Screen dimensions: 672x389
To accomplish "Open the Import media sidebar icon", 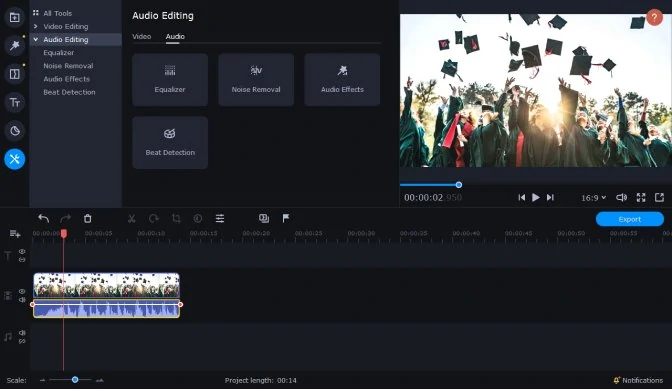I will 15,17.
